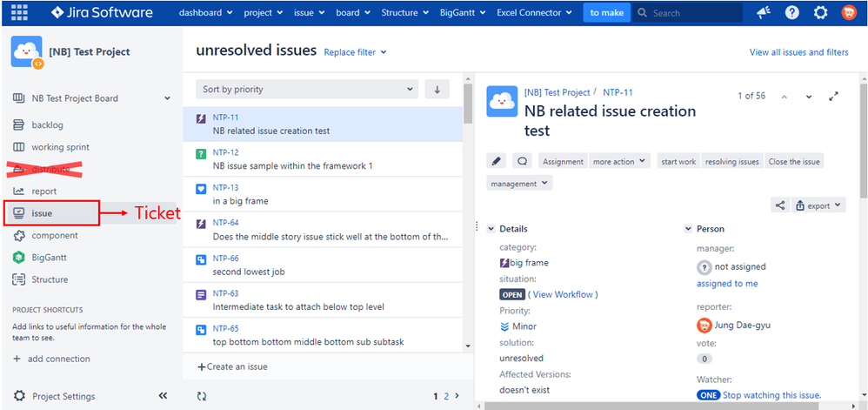This screenshot has width=868, height=410.
Task: Click the next page arrow in list
Action: pyautogui.click(x=457, y=396)
